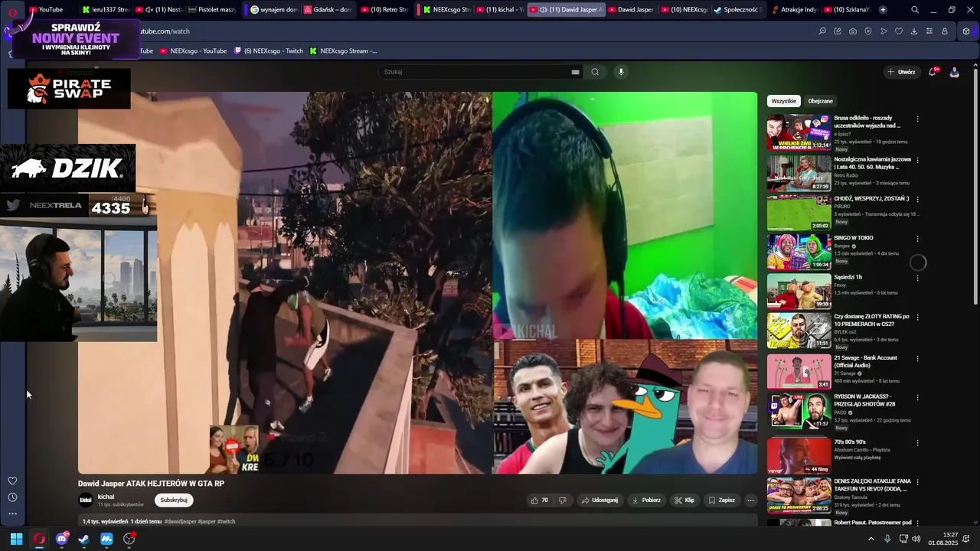Image resolution: width=980 pixels, height=551 pixels.
Task: Click the Pobierz download button
Action: [646, 500]
